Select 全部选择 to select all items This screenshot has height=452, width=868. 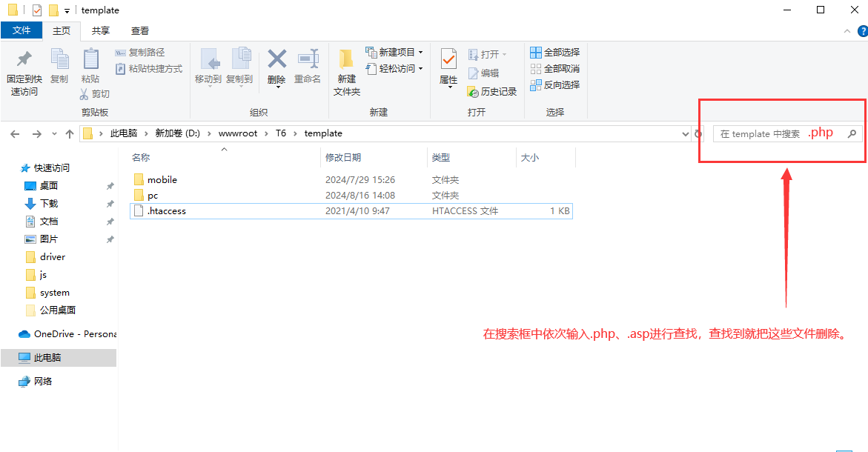[554, 52]
